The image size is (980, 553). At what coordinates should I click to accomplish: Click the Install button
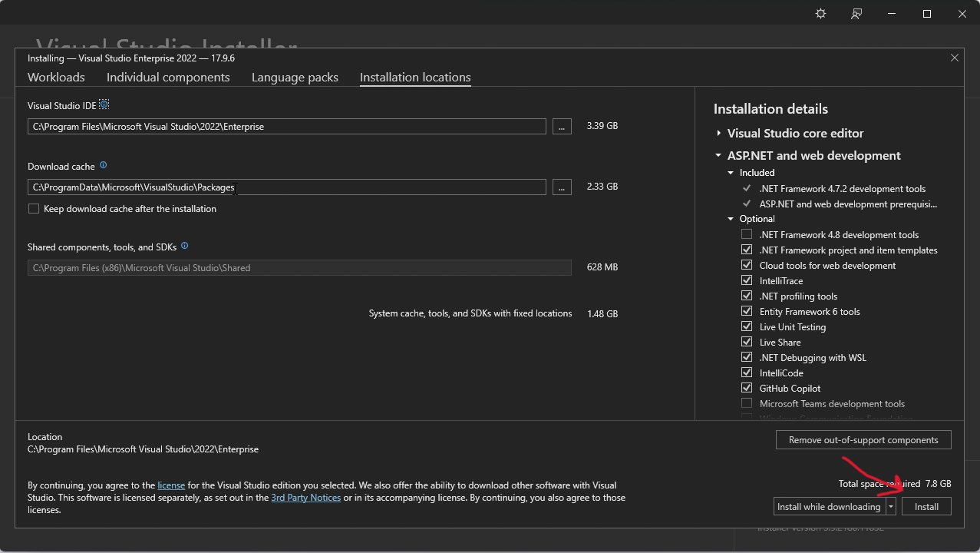[926, 507]
